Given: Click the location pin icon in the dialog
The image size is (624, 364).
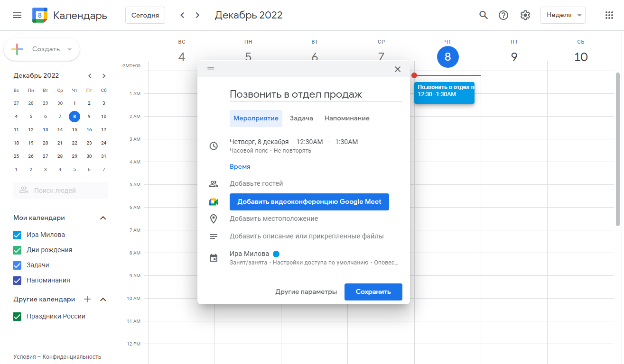Looking at the screenshot, I should (x=214, y=219).
